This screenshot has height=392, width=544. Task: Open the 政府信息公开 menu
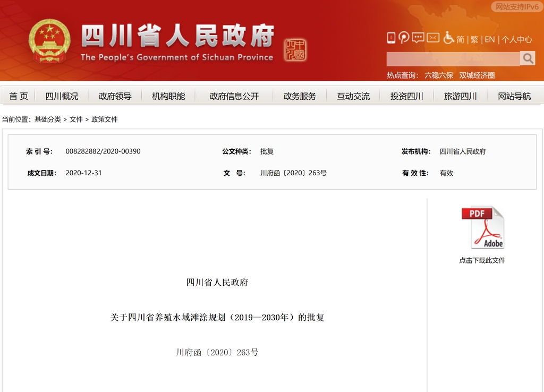pyautogui.click(x=234, y=96)
